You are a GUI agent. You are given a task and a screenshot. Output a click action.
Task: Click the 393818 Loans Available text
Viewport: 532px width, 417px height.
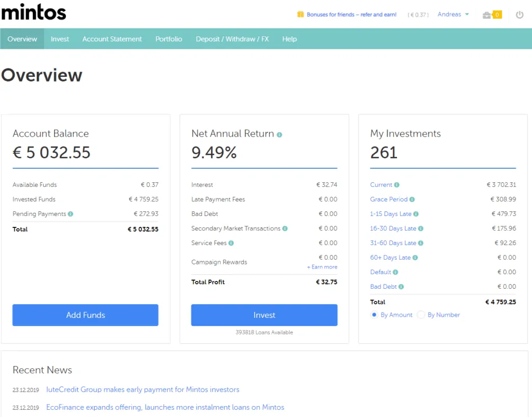point(264,332)
